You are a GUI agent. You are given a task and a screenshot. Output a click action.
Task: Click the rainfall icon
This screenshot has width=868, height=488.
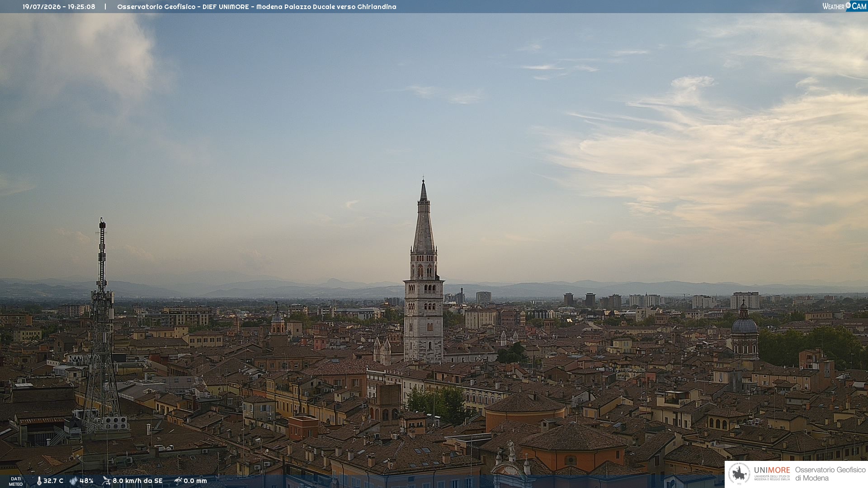178,481
